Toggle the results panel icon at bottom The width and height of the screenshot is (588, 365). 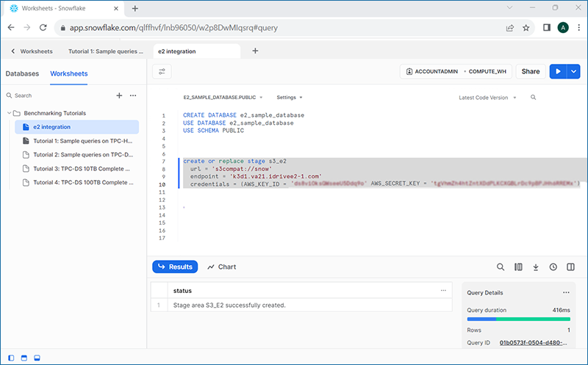[x=37, y=358]
